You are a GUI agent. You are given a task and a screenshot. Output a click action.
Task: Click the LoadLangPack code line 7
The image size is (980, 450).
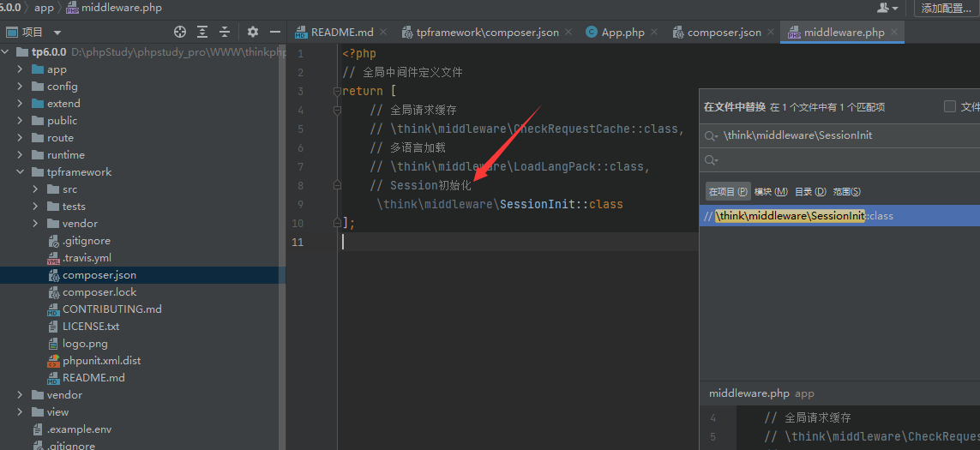point(511,167)
